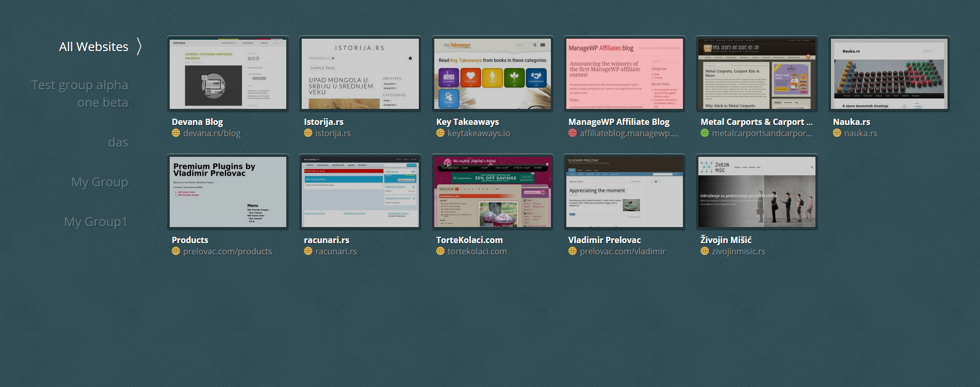Open the Devana Blog thumbnail
Screen dimensions: 980x387
click(227, 74)
